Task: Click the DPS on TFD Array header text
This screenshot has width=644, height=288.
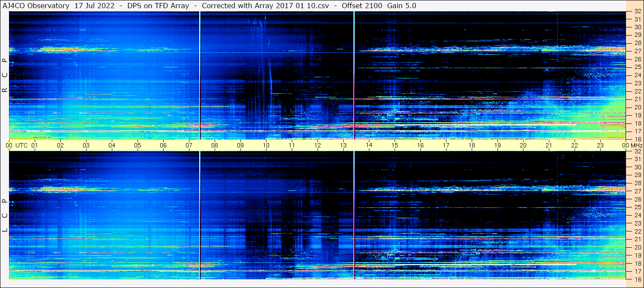Action: [158, 6]
